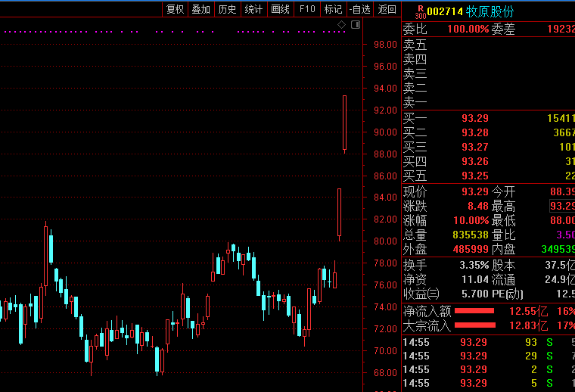Open the 历史 history menu
The width and height of the screenshot is (575, 392).
(228, 9)
